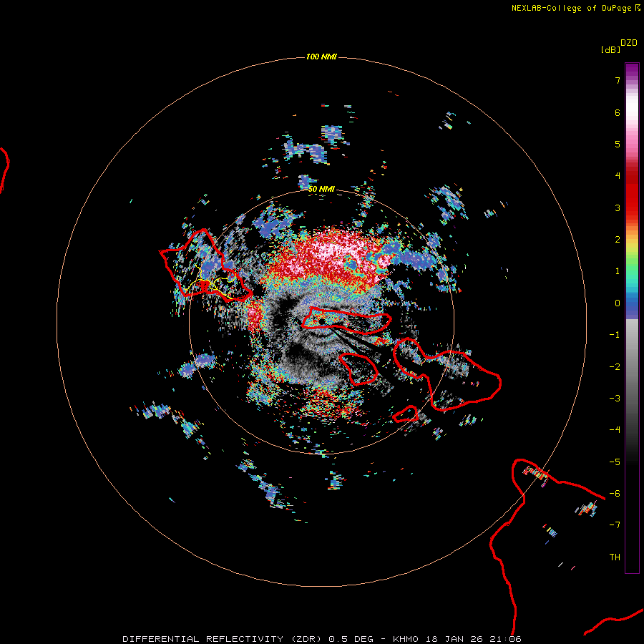This screenshot has height=644, width=644.
Task: Click the [dB] units label
Action: [611, 49]
